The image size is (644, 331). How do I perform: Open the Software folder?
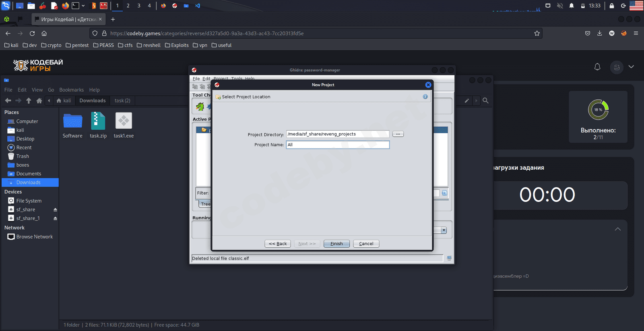coord(72,125)
